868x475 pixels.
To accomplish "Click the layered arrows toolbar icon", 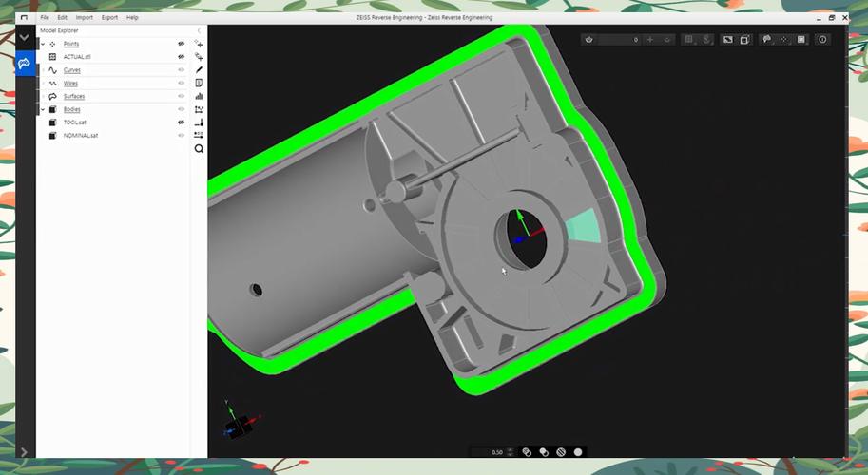I will click(706, 39).
